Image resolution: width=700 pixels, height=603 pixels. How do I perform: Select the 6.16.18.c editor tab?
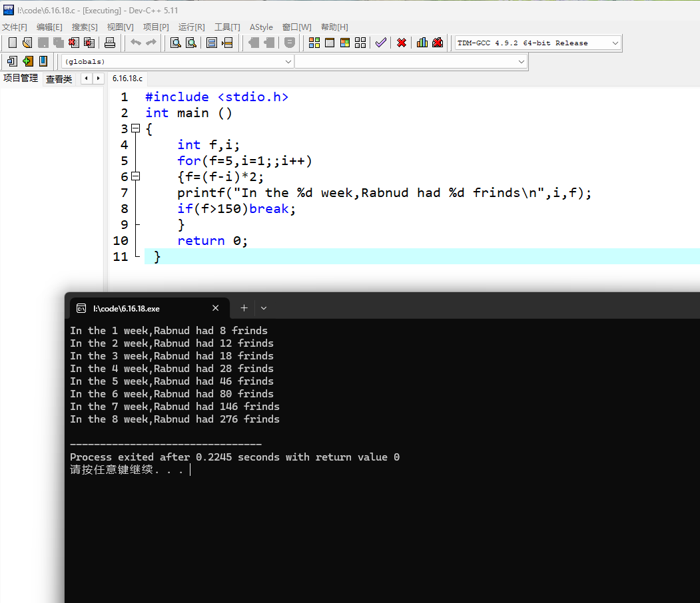pos(128,79)
